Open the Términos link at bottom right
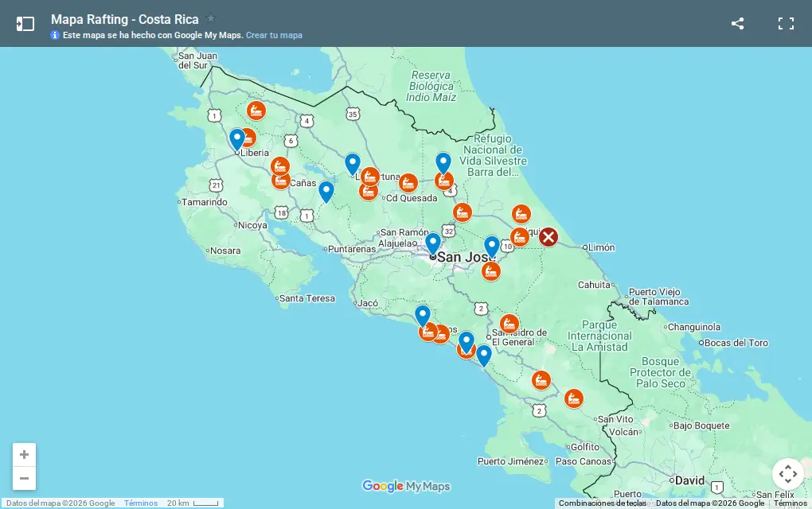This screenshot has width=812, height=509. [791, 503]
